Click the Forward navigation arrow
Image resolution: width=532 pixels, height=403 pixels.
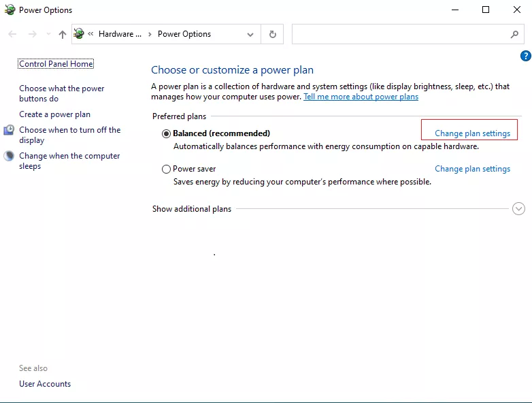(32, 34)
